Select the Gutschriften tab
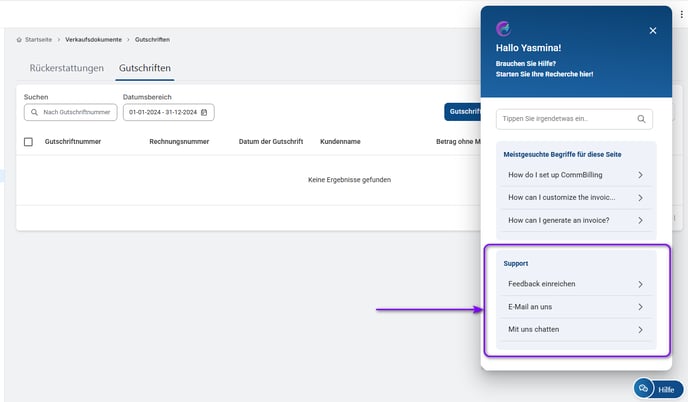Viewport: 688px width, 402px height. (144, 69)
